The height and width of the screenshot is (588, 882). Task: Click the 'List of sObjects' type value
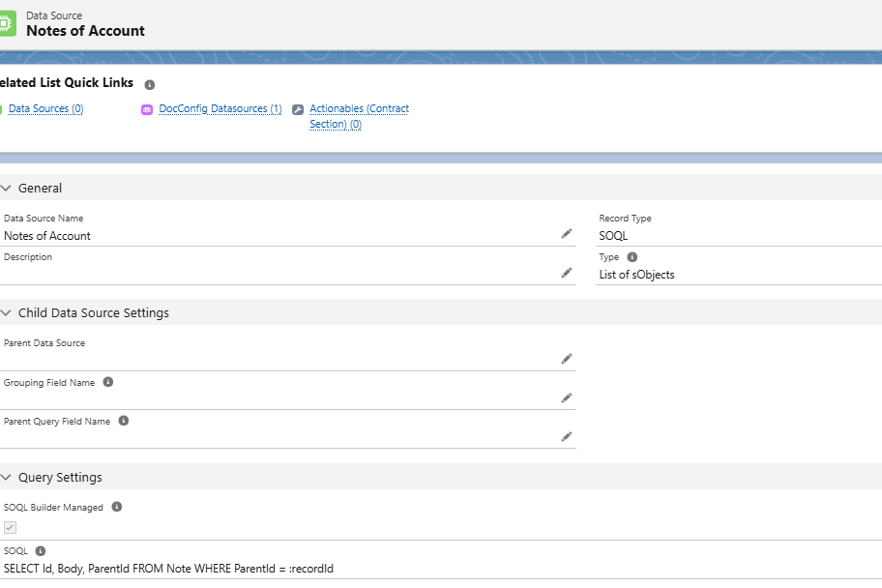[636, 275]
